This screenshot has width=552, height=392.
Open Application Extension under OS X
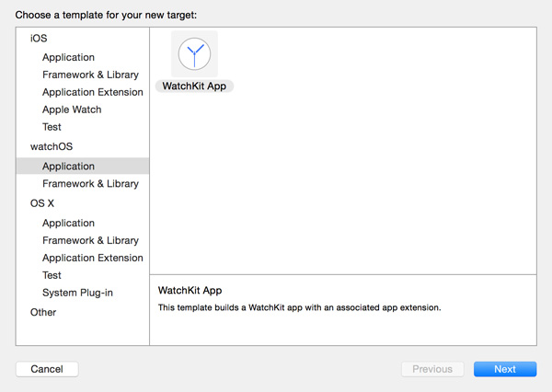point(92,258)
